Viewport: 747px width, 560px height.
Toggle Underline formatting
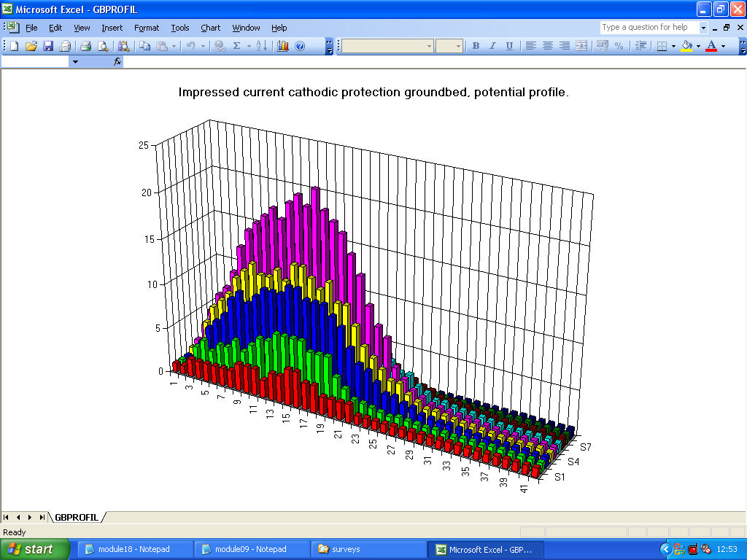[509, 46]
